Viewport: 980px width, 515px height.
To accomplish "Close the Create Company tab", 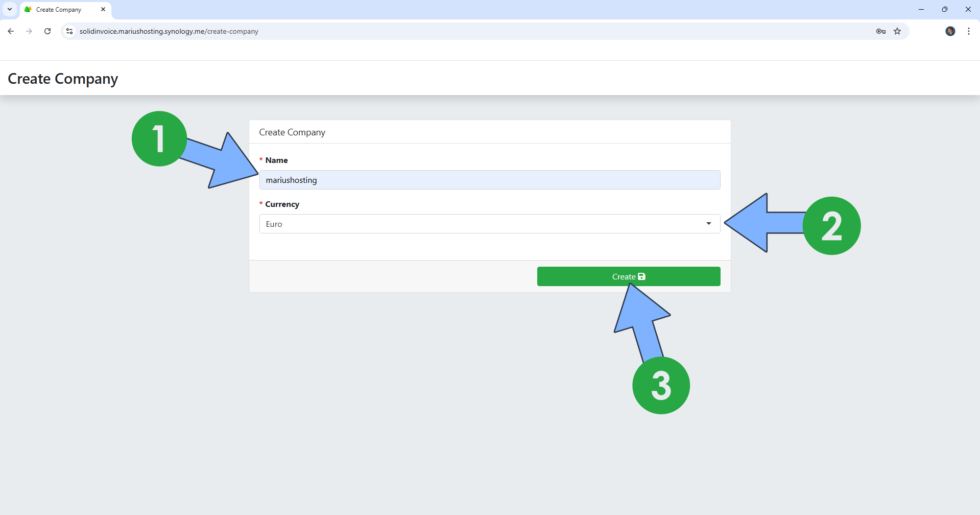I will click(x=103, y=9).
